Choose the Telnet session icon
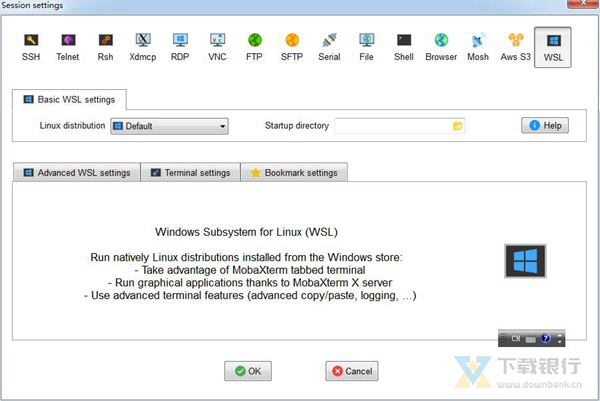Viewport: 600px width, 401px height. pos(68,47)
